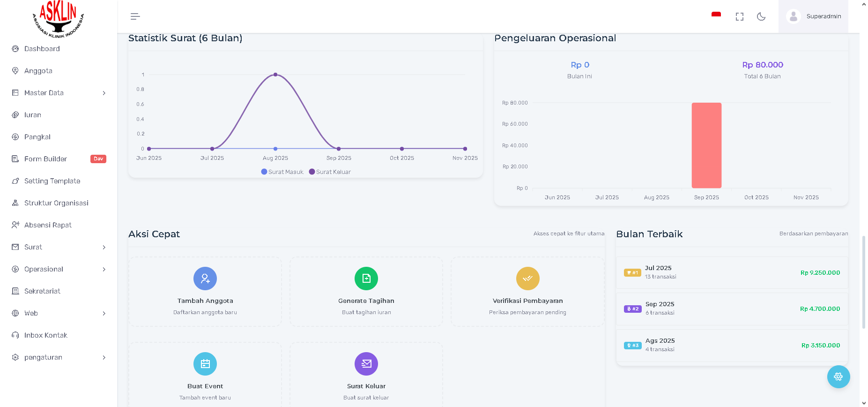
Task: Go to Struktur Organisasi in the sidebar
Action: click(56, 203)
